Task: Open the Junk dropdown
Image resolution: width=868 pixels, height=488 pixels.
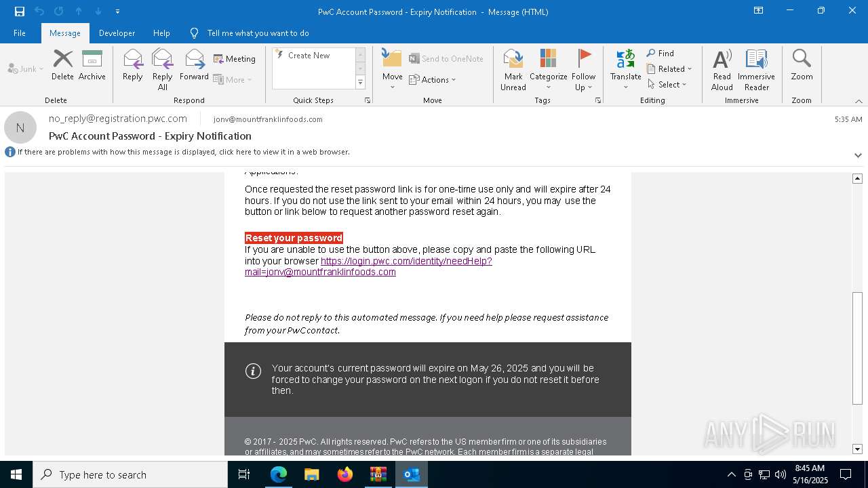Action: click(26, 69)
